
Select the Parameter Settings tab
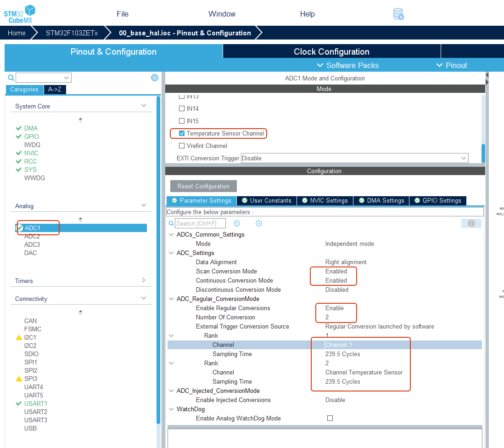point(202,200)
